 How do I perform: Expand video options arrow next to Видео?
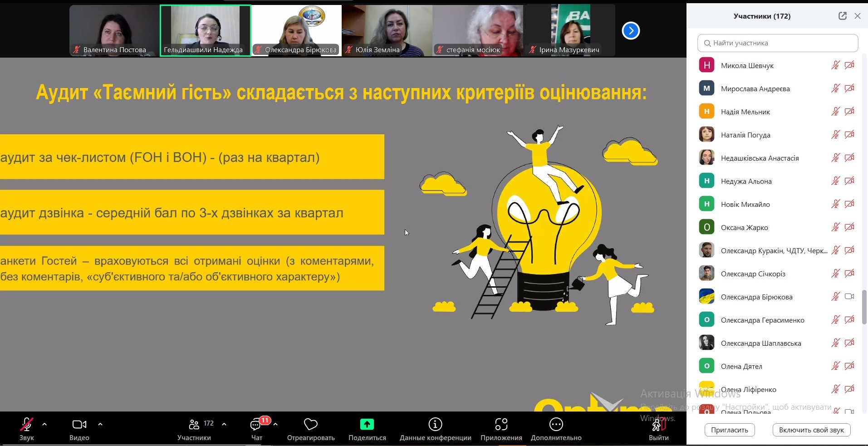click(x=100, y=424)
